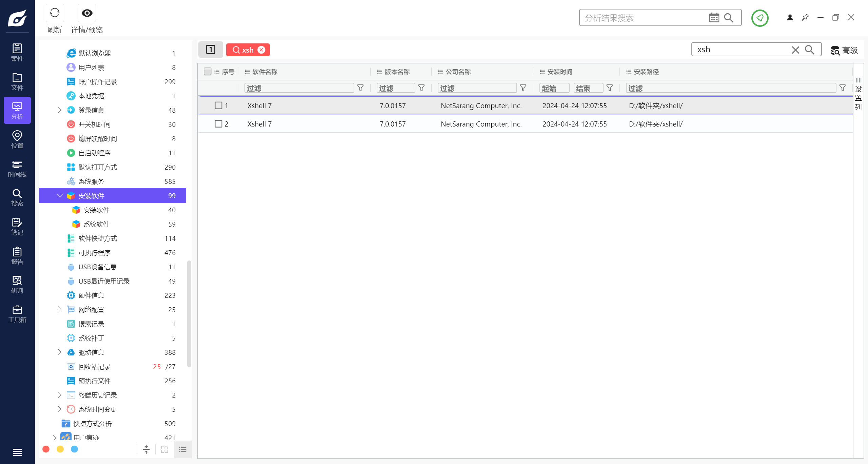
Task: Remove the xsh search tag
Action: (261, 50)
